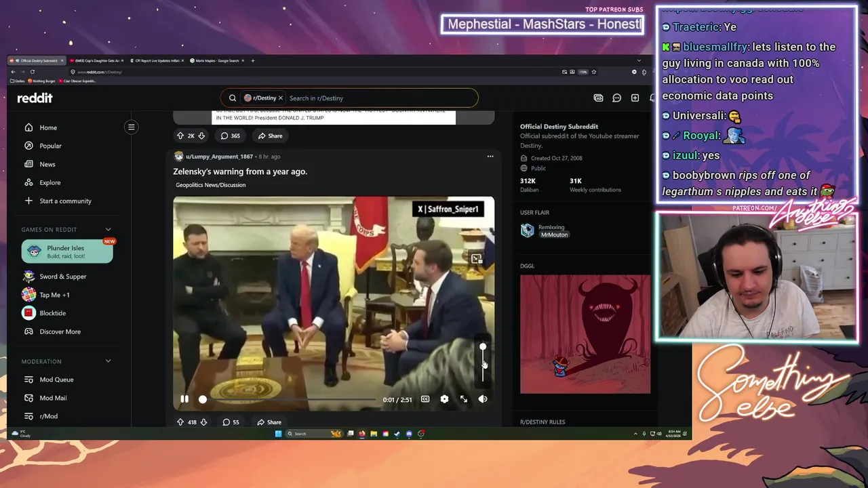This screenshot has width=868, height=488.
Task: Open the DGGL game thumbnail
Action: (585, 334)
